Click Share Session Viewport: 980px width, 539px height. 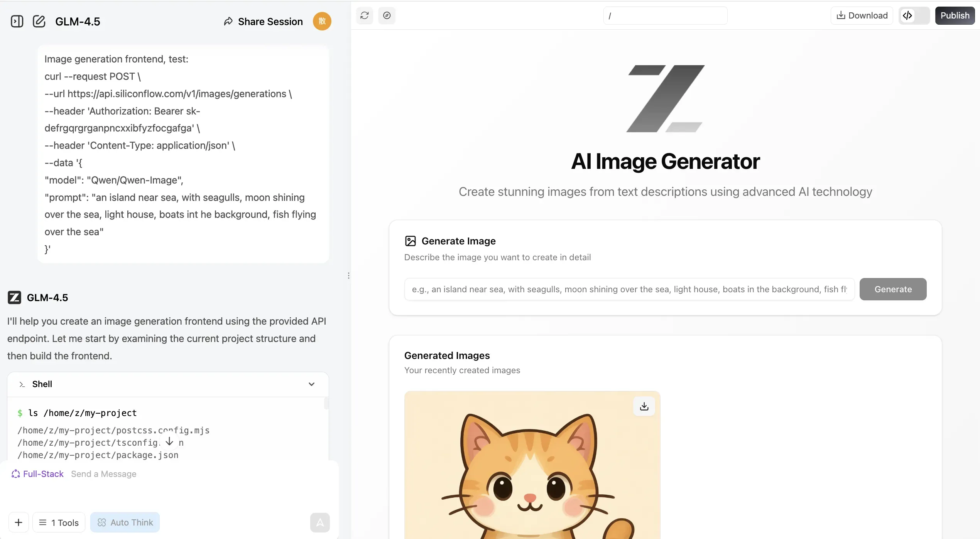point(264,22)
